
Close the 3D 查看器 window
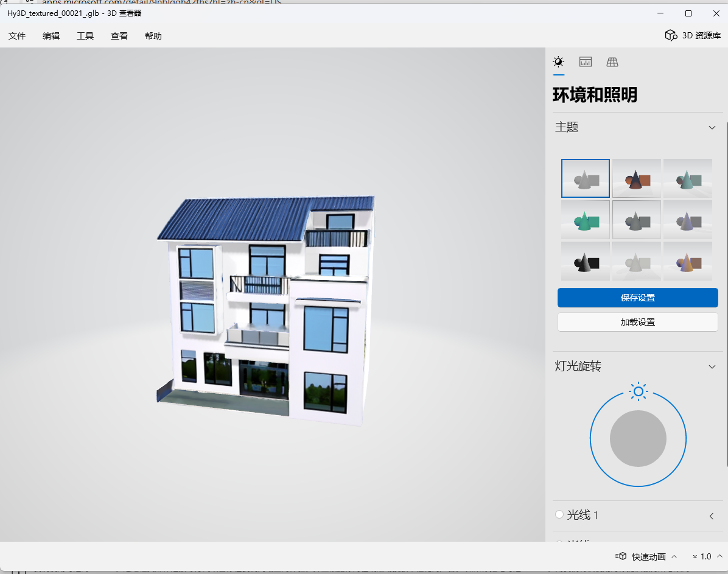coord(716,13)
